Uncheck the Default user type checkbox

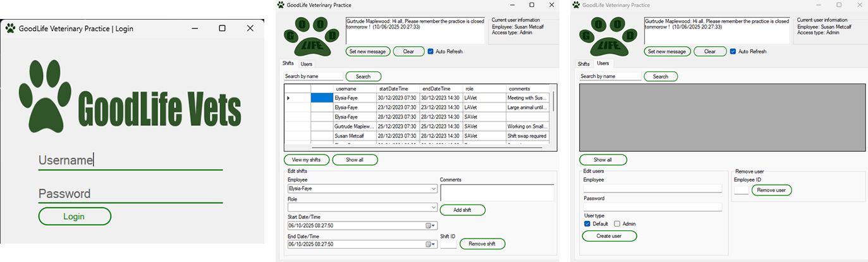(x=588, y=224)
